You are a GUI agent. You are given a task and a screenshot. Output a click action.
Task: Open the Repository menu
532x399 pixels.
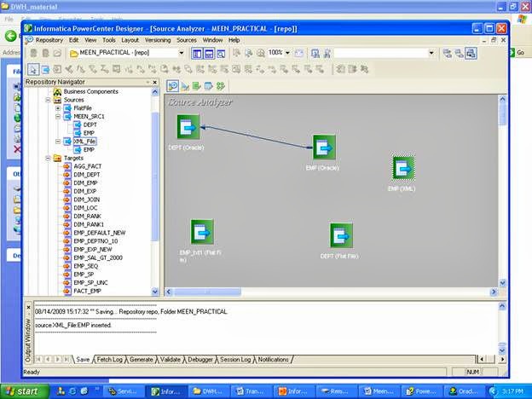click(x=49, y=40)
